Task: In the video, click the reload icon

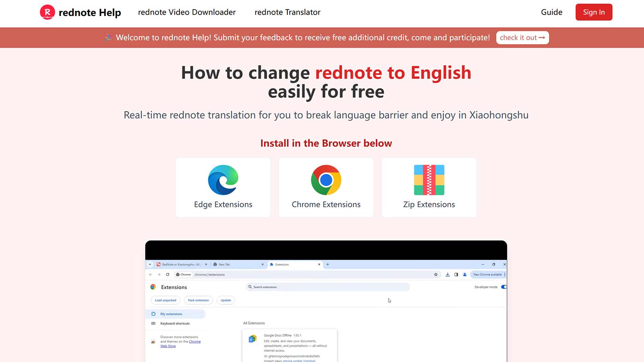Action: [x=167, y=274]
